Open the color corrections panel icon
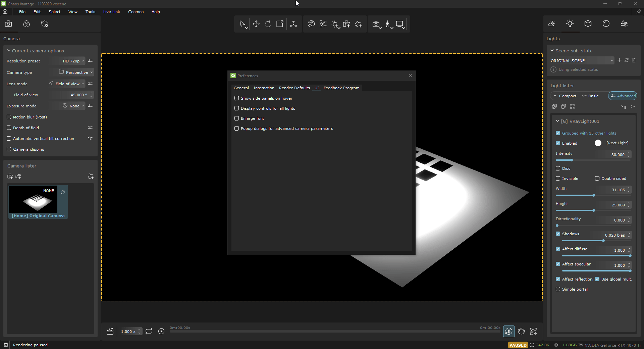Screen dimensions: 644x349 (26, 24)
